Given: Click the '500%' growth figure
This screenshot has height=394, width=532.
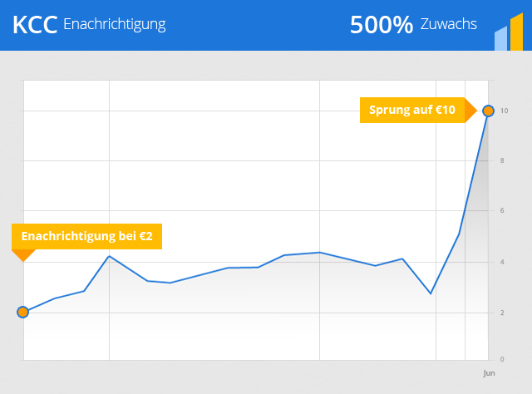Looking at the screenshot, I should [382, 25].
